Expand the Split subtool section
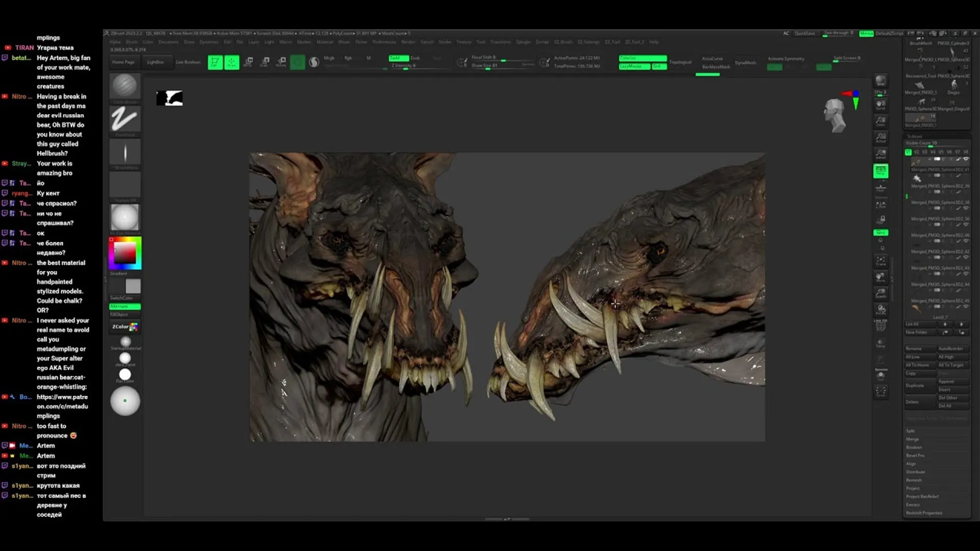 [x=910, y=431]
